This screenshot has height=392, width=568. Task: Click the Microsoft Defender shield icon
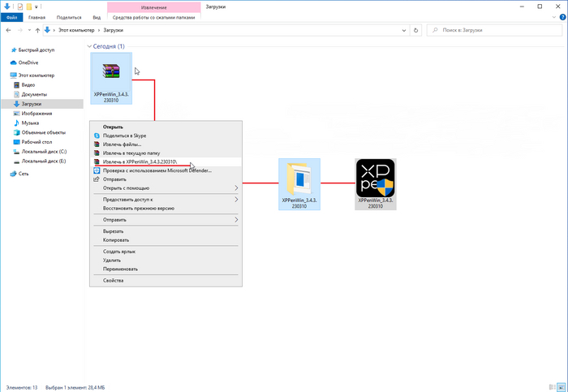(97, 170)
